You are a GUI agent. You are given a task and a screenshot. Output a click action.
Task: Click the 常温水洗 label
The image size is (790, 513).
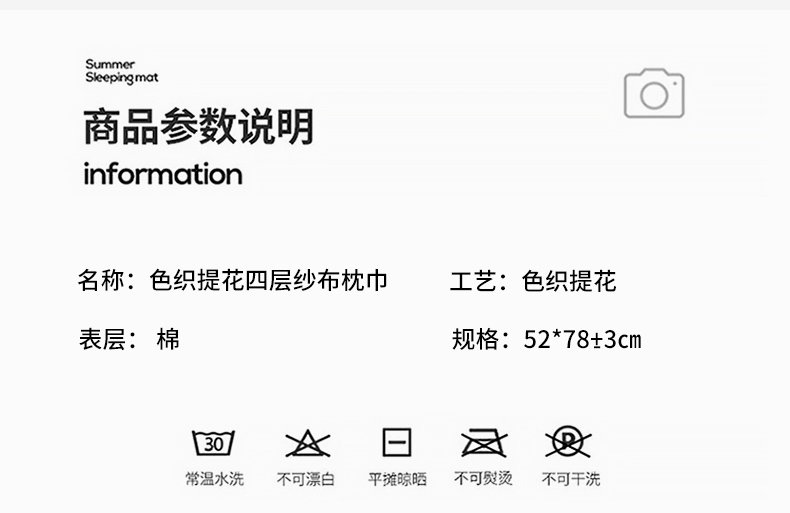click(215, 478)
